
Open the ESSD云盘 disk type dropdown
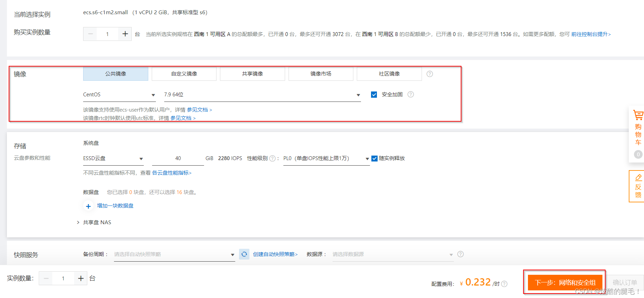(x=113, y=158)
